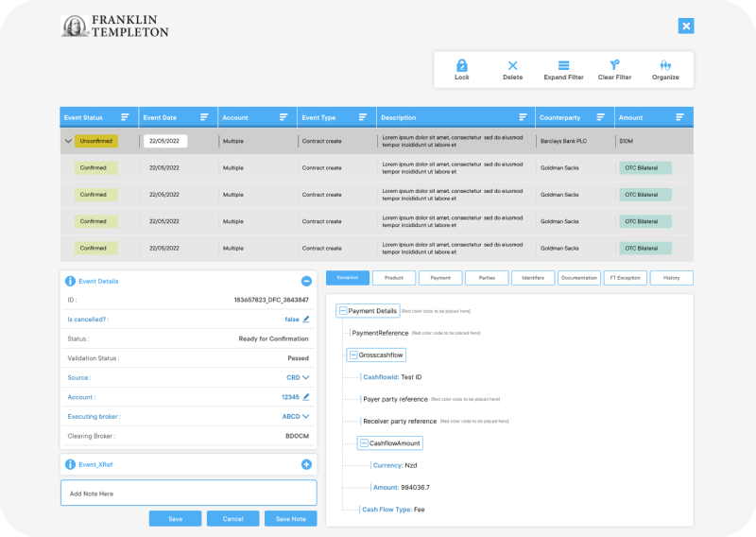Image resolution: width=756 pixels, height=537 pixels.
Task: Open the History tab
Action: 671,278
